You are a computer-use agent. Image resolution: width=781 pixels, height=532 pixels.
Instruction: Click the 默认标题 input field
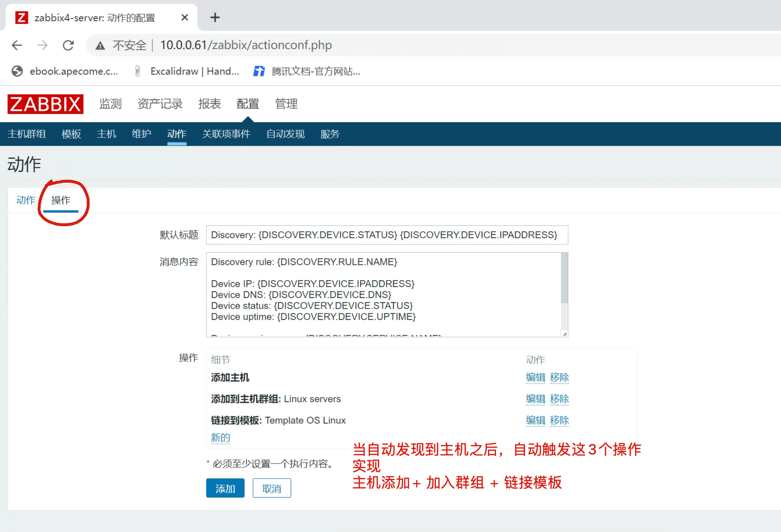[x=387, y=235]
